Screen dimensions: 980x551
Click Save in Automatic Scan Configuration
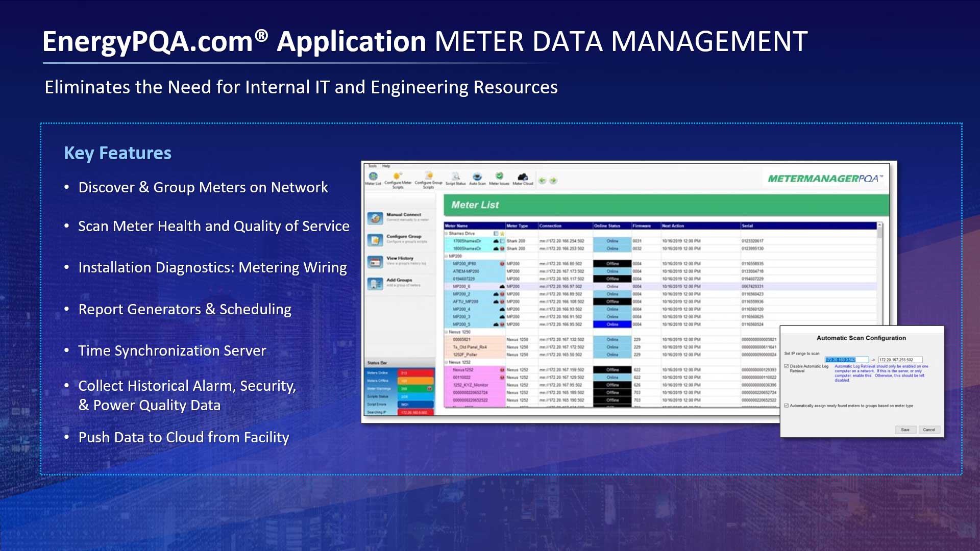pyautogui.click(x=905, y=430)
